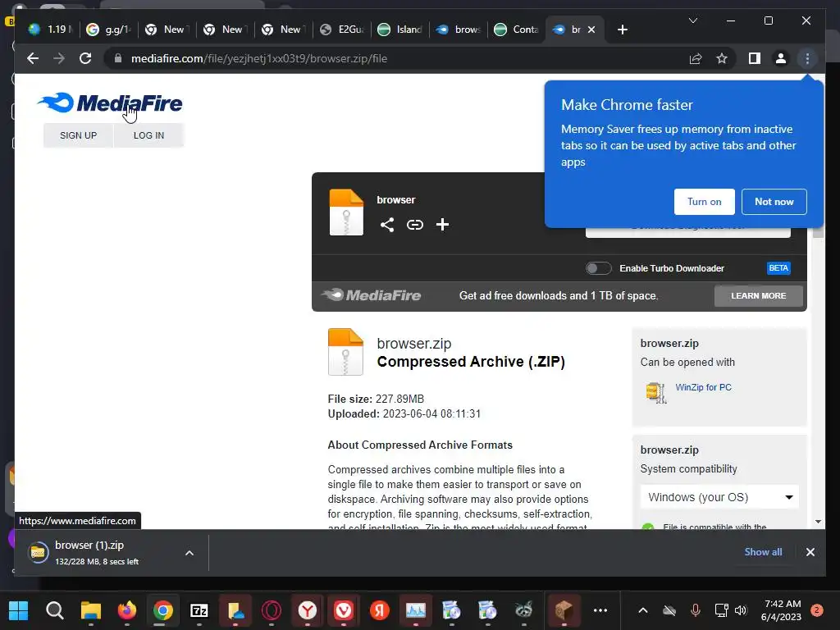This screenshot has width=840, height=630.
Task: Show hidden tray icons chevron
Action: [643, 610]
